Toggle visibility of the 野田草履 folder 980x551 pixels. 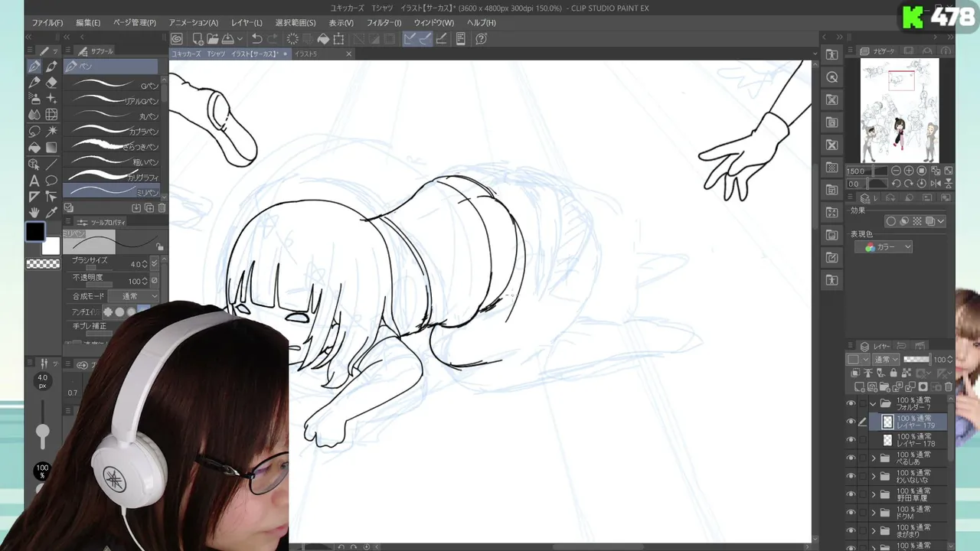(851, 494)
